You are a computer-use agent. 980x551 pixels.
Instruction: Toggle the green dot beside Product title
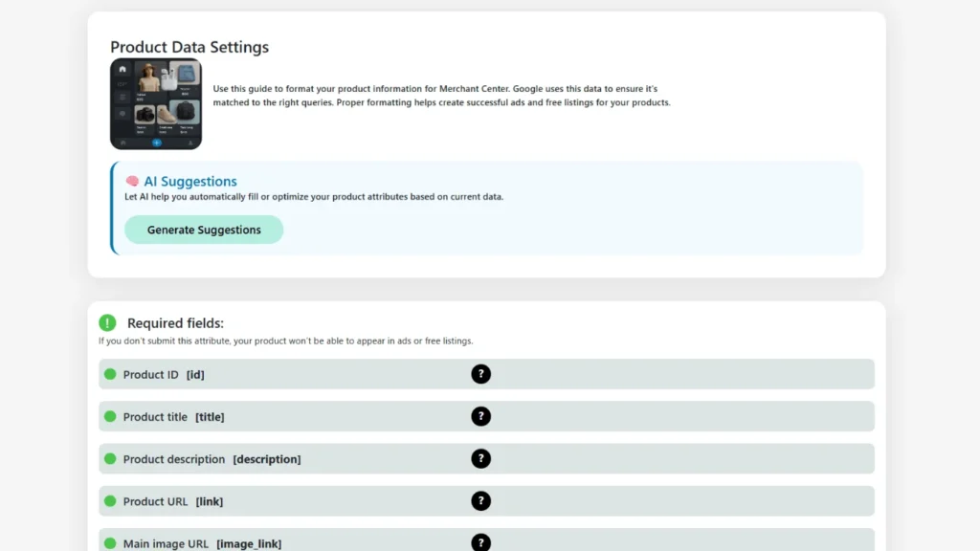tap(110, 416)
